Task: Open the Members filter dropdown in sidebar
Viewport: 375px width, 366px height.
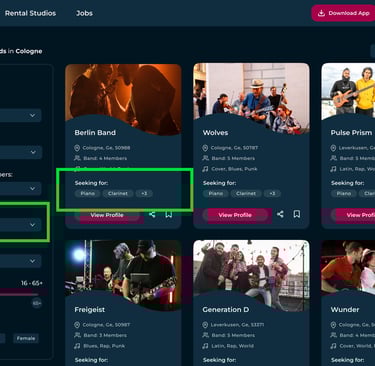Action: click(x=20, y=188)
